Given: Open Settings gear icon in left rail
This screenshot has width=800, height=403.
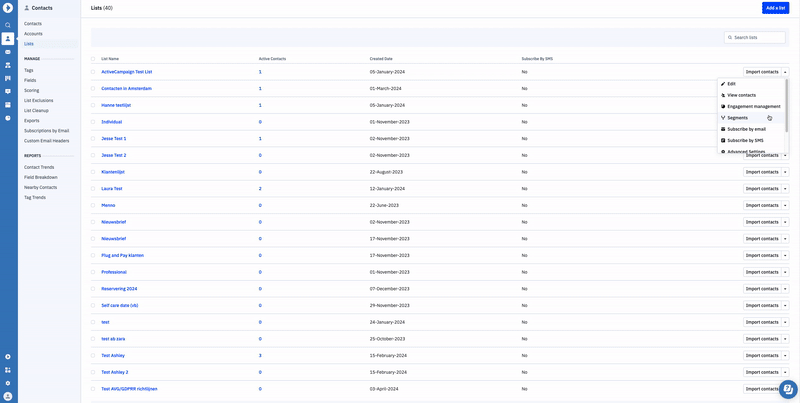Looking at the screenshot, I should click(8, 383).
